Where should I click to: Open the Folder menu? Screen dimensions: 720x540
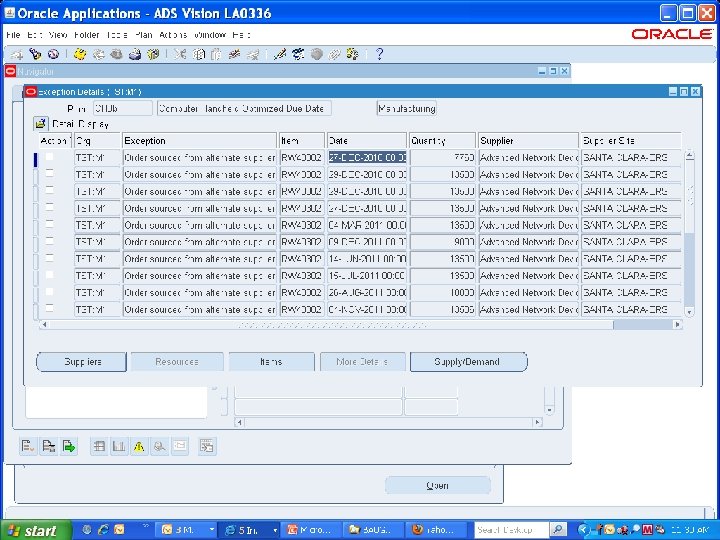[86, 35]
